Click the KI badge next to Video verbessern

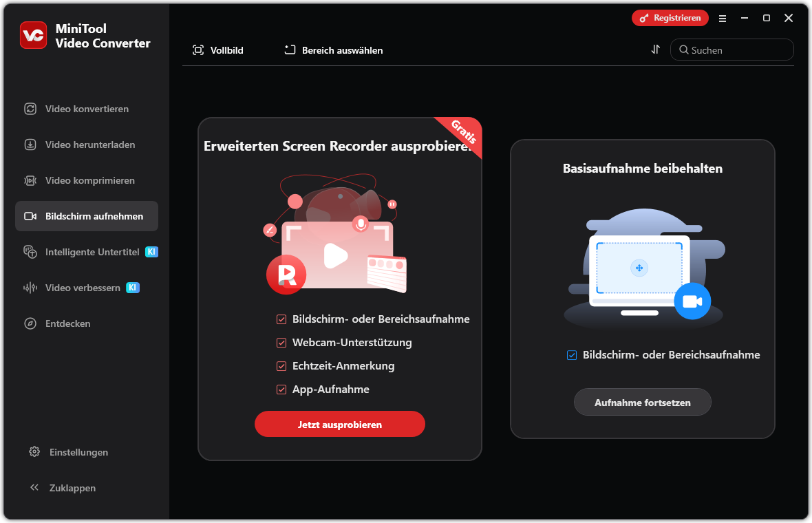coord(133,288)
